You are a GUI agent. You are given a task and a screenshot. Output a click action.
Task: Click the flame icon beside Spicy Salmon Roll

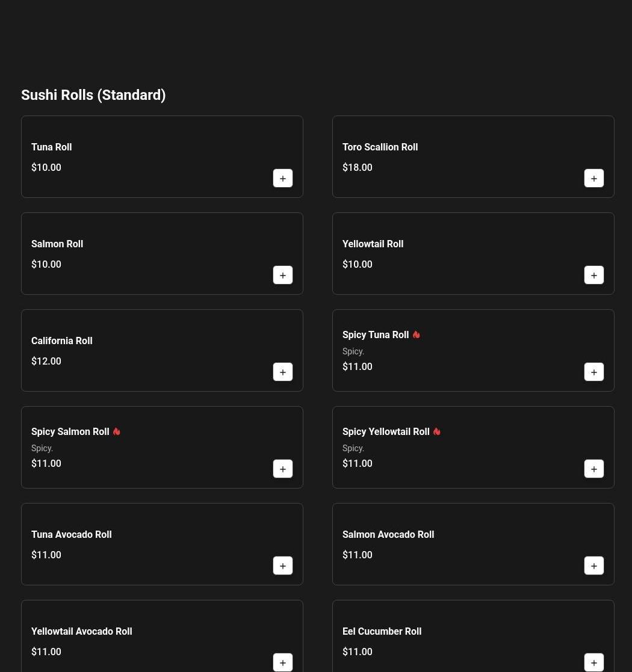[x=116, y=431]
